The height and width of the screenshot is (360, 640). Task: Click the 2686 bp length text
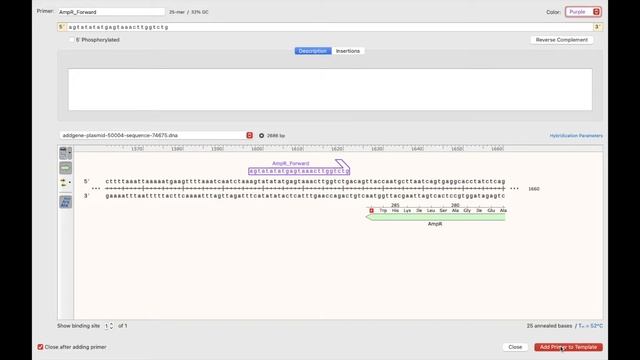click(276, 136)
